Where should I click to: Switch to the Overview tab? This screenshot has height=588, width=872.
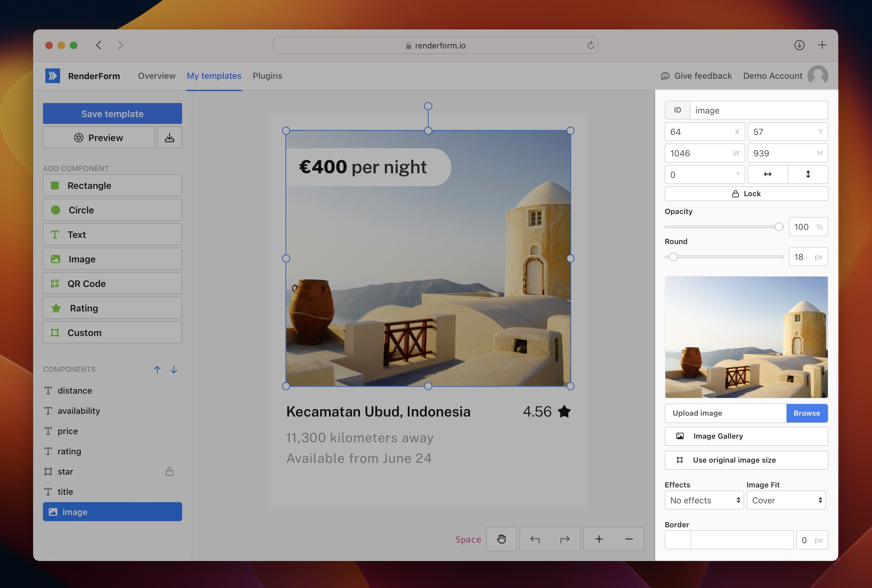156,76
